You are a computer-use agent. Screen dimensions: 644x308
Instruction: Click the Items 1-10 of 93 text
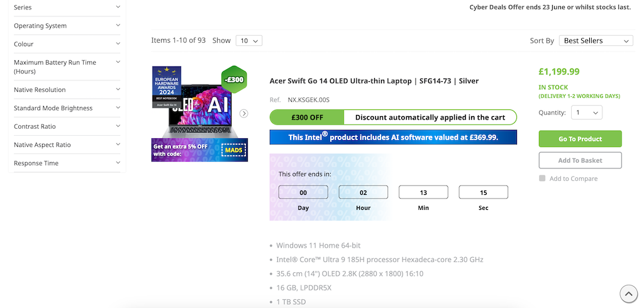(178, 40)
